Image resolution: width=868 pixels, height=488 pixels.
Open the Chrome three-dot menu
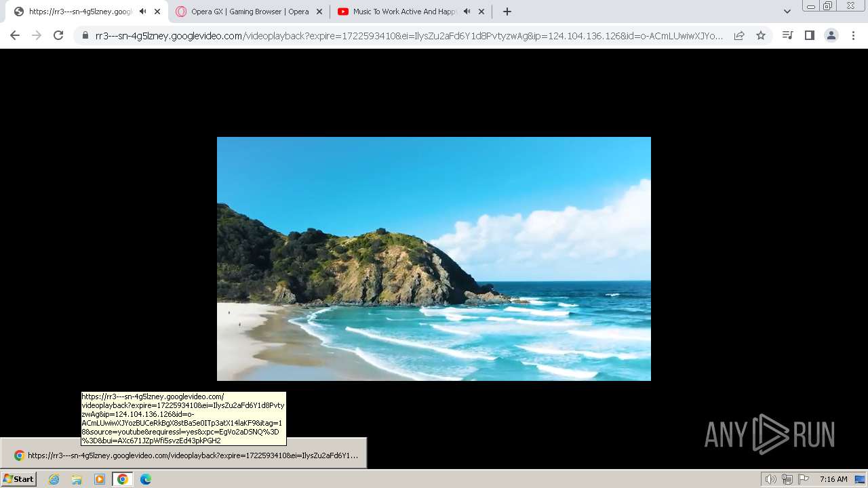(x=853, y=35)
